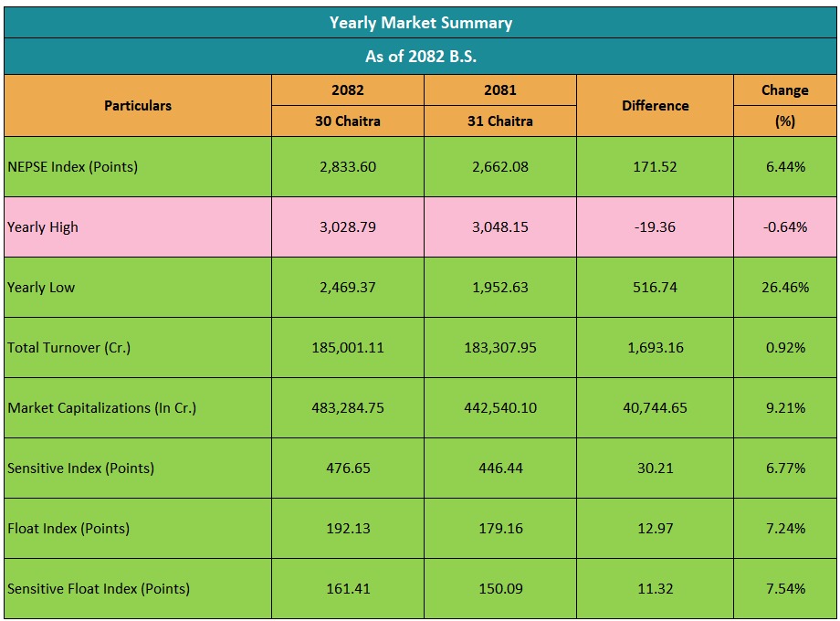Click the 'Change' header cell
The width and height of the screenshot is (840, 621).
[x=784, y=90]
